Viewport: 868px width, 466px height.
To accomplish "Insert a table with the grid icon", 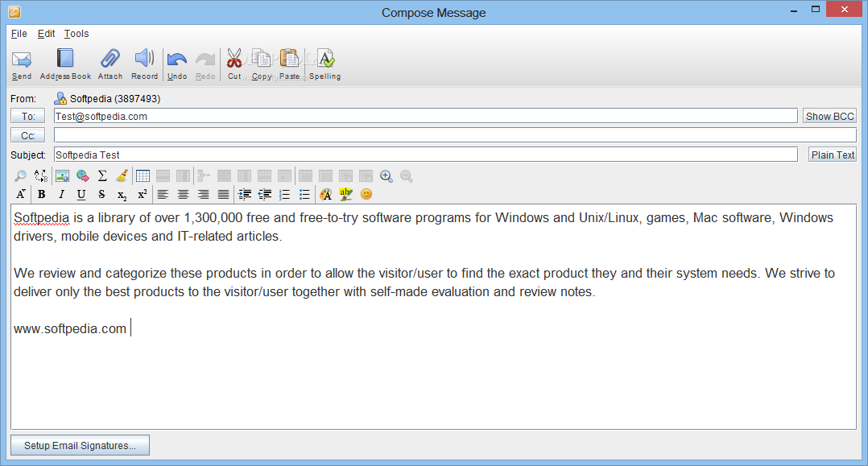I will [x=143, y=176].
